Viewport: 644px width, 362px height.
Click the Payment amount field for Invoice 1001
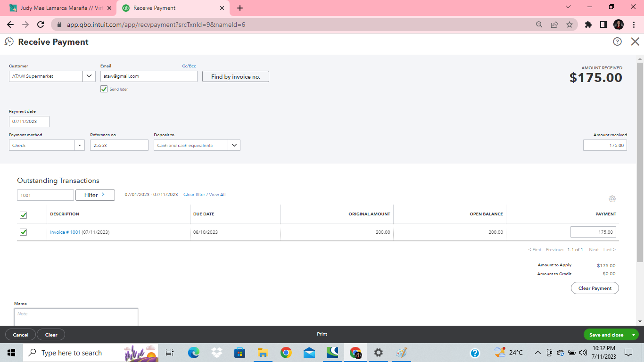coord(593,232)
